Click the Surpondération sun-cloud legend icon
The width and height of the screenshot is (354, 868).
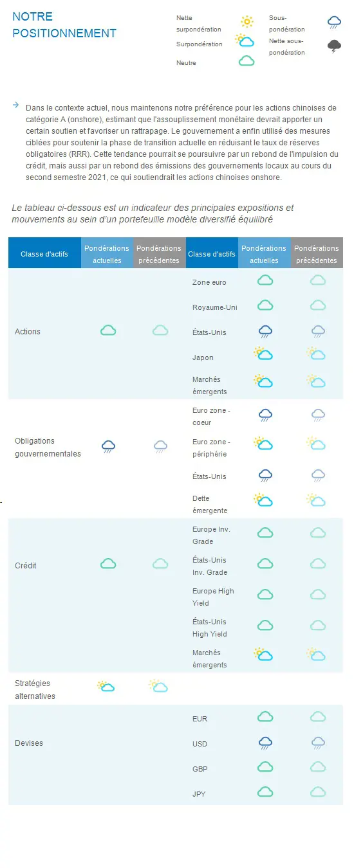(x=245, y=41)
